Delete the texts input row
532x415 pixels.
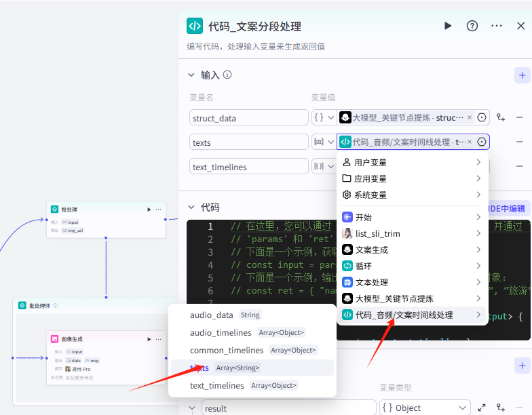[520, 142]
